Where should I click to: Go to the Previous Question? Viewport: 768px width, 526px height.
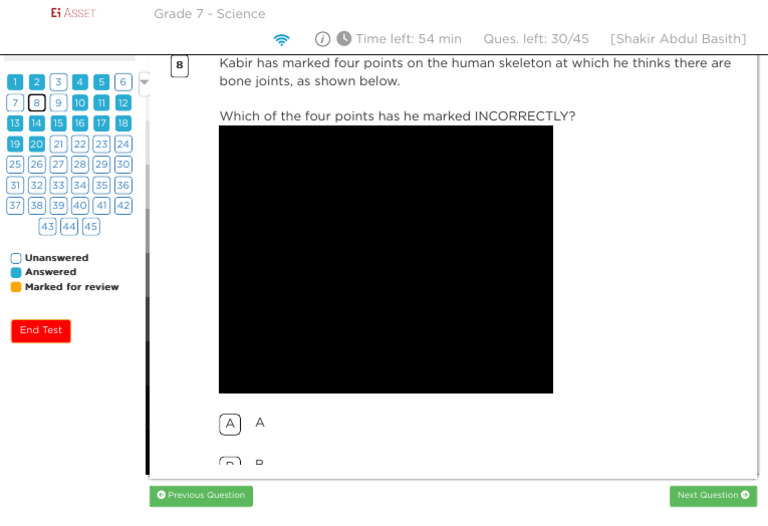[201, 496]
